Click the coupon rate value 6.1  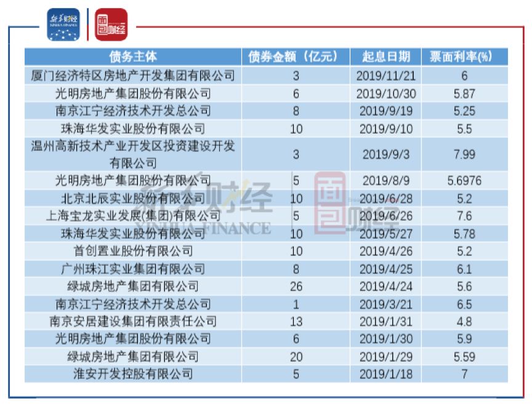click(x=464, y=269)
